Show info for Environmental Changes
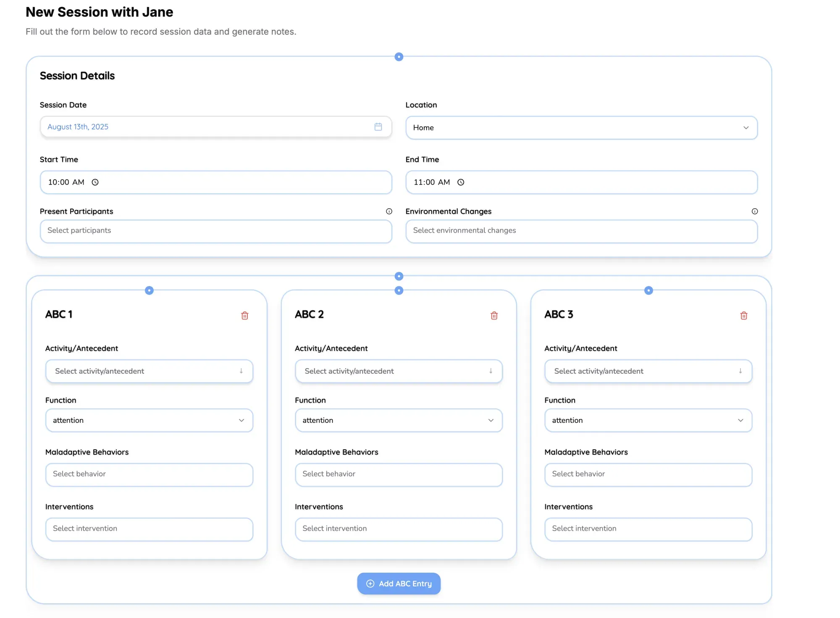Viewport: 840px width, 618px height. pos(755,211)
